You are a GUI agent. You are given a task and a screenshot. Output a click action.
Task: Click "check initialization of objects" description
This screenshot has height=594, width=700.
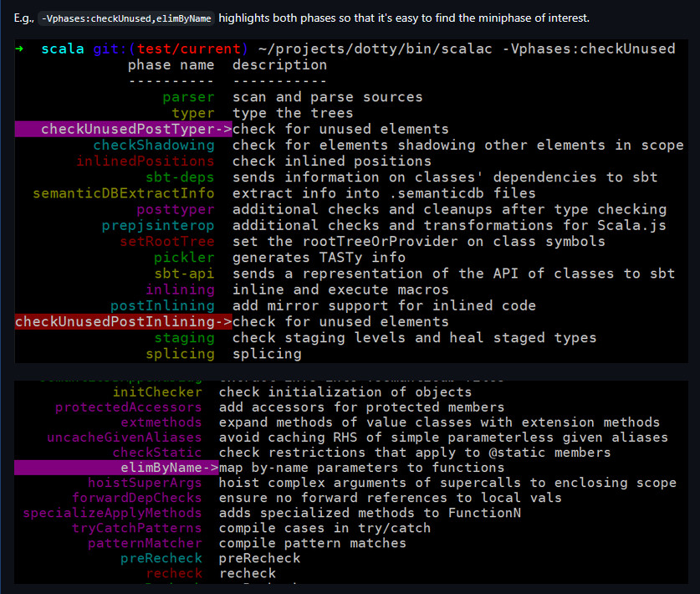tap(345, 392)
